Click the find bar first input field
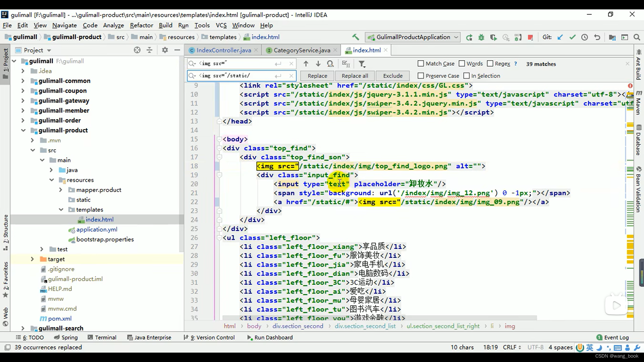 point(236,63)
